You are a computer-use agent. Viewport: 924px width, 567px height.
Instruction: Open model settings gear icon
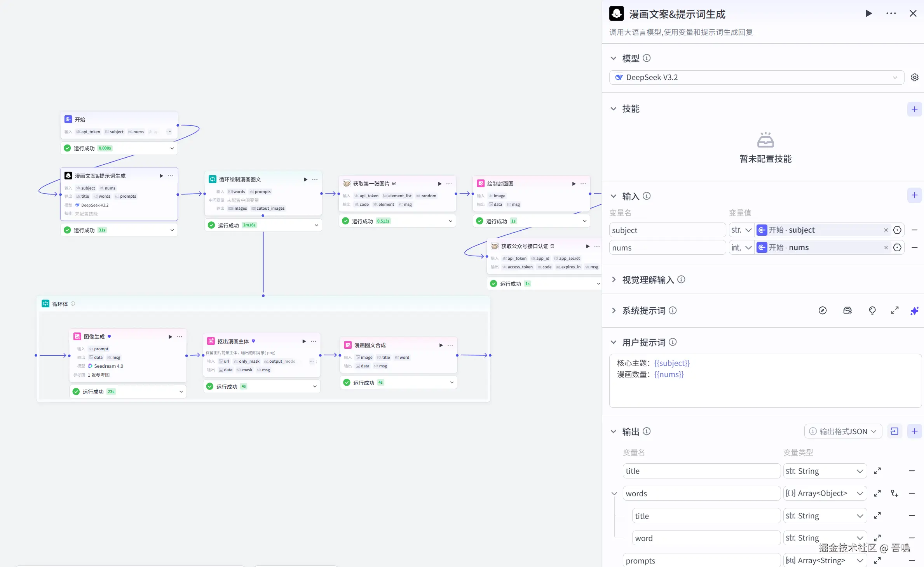click(x=914, y=77)
